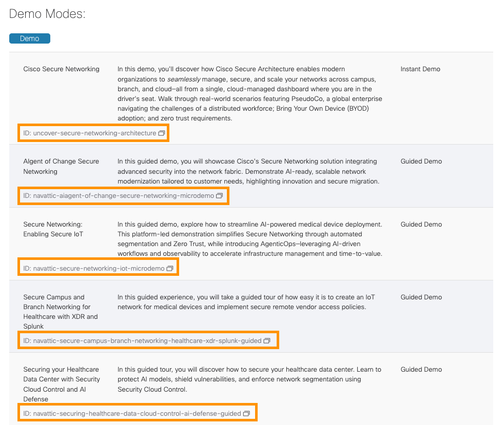504x425 pixels.
Task: Click Guided Demo label for Secure Campus row
Action: point(421,297)
